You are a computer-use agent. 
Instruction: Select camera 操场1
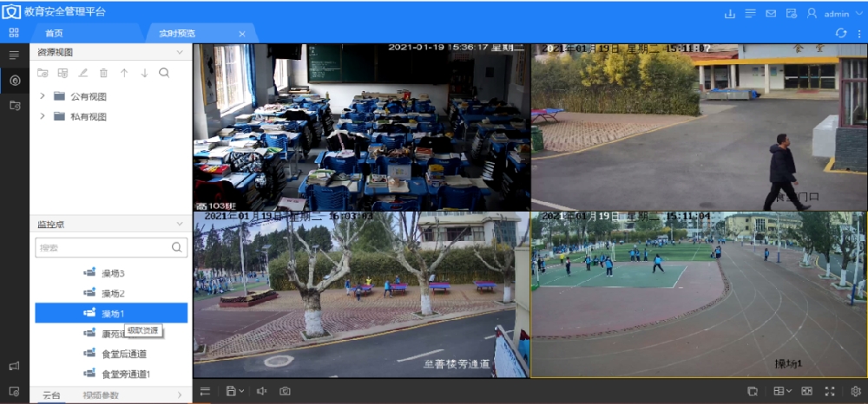(111, 313)
